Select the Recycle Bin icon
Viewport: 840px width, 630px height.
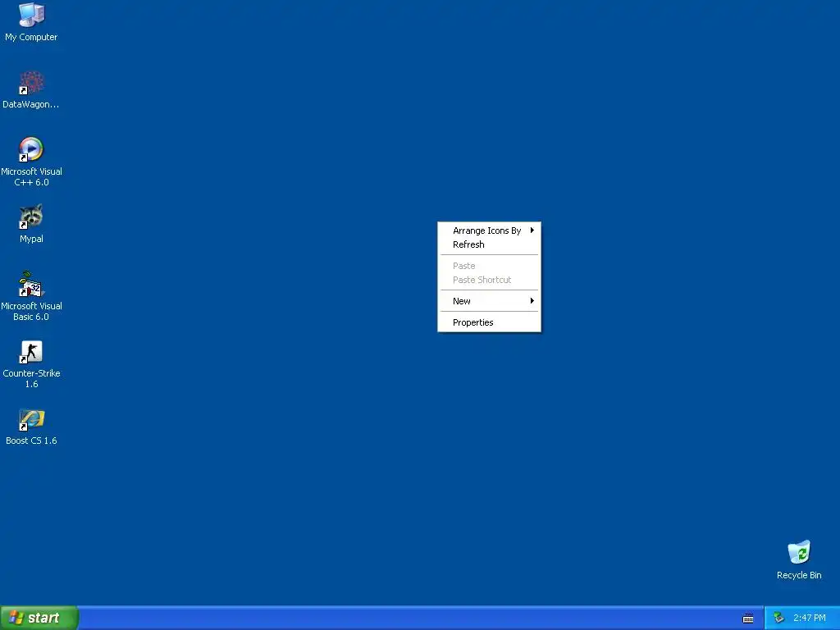(x=799, y=552)
